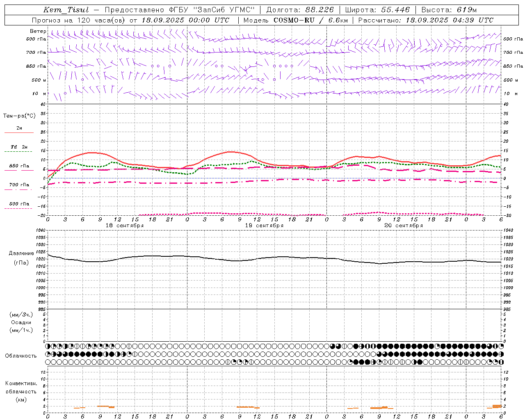Click the 2м temperature legend entry
525x420 pixels.
coord(19,128)
